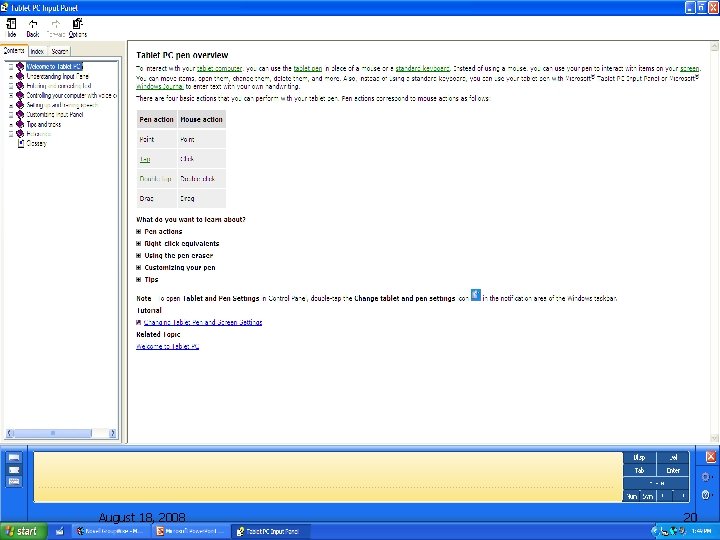Switch to the Index tab

[37, 51]
